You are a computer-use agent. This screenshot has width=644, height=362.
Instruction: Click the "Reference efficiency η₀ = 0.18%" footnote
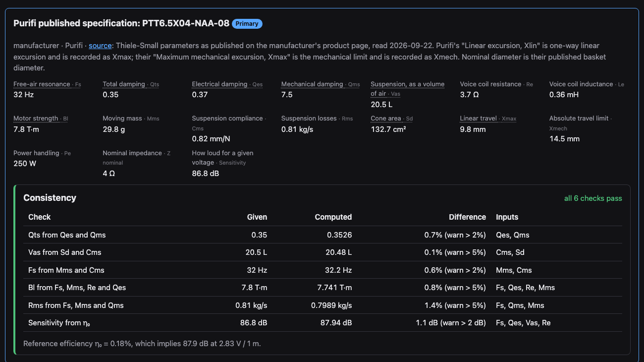coord(142,344)
